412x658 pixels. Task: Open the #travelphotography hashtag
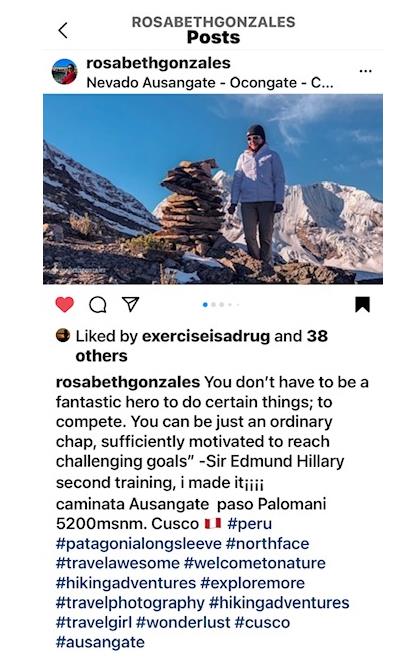pyautogui.click(x=130, y=603)
